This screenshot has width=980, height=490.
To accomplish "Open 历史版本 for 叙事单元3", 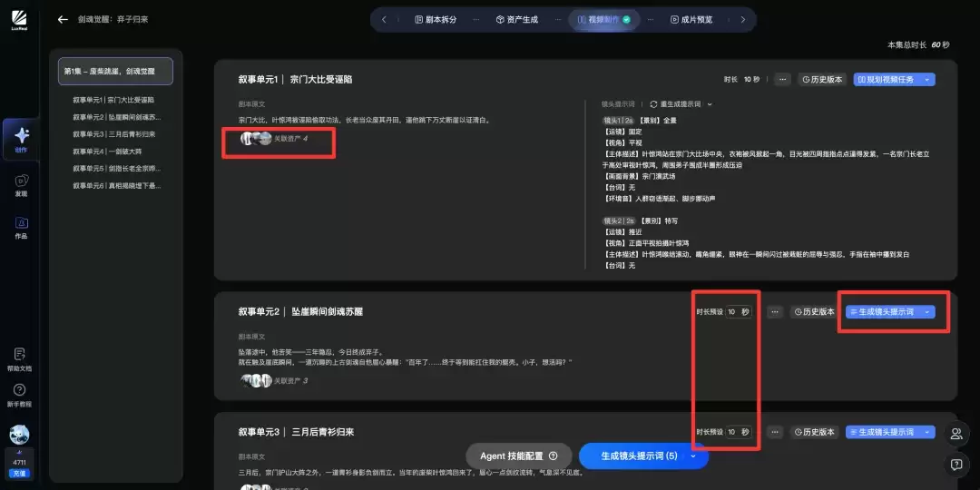I will (x=814, y=432).
